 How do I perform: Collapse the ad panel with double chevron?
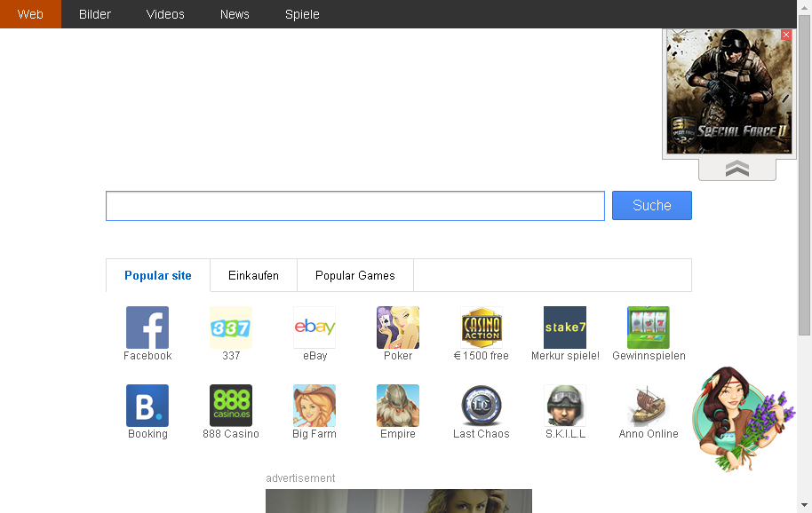pyautogui.click(x=736, y=169)
